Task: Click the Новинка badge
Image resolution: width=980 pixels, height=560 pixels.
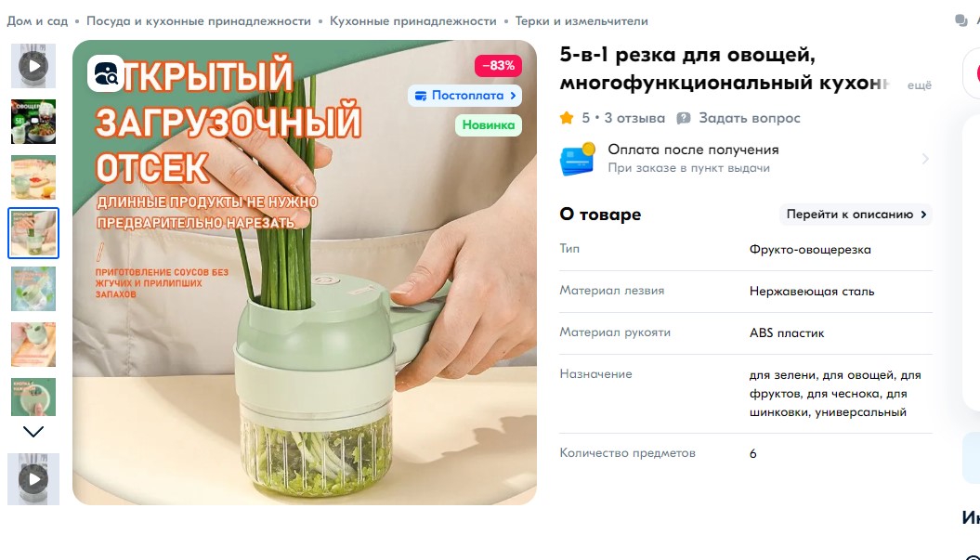Action: 488,125
